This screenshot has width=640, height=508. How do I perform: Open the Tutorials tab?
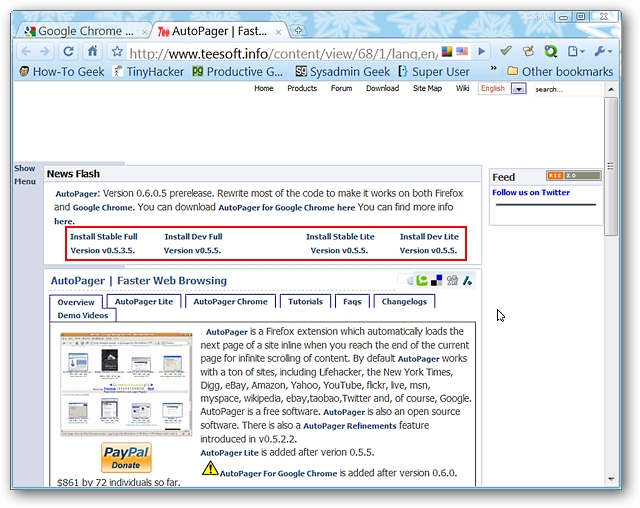tap(305, 302)
